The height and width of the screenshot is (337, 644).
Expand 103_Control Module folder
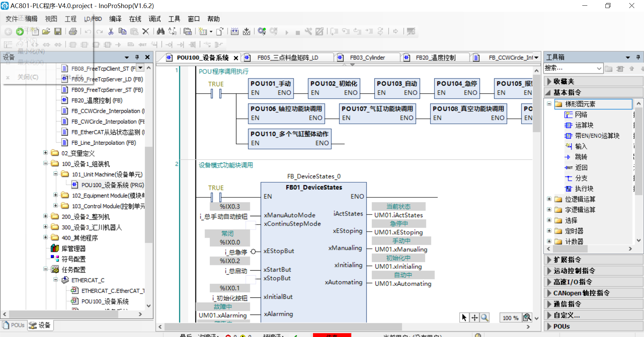pos(56,205)
